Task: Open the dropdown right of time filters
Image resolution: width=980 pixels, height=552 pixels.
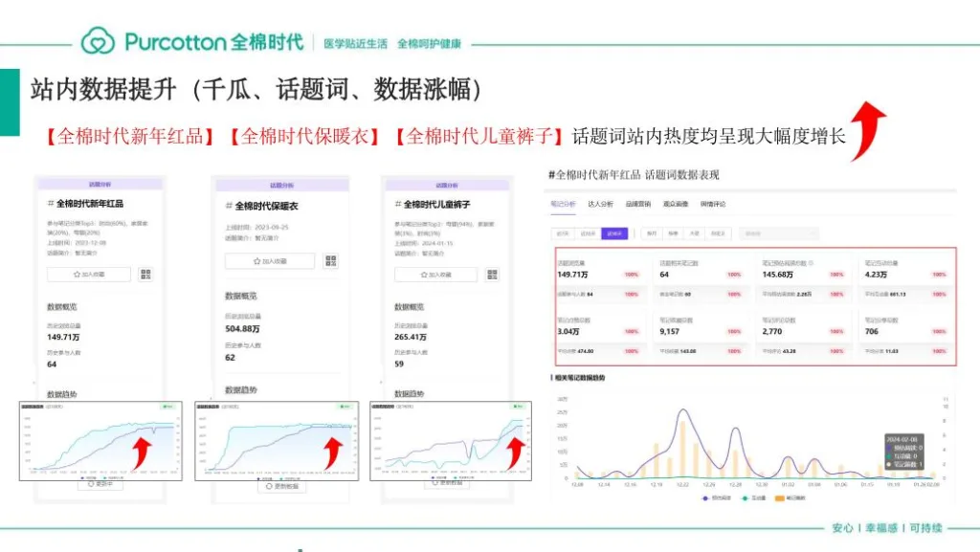Action: coord(780,233)
